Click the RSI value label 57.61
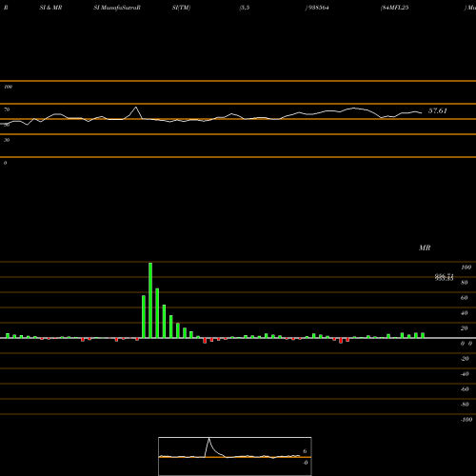 [438, 110]
